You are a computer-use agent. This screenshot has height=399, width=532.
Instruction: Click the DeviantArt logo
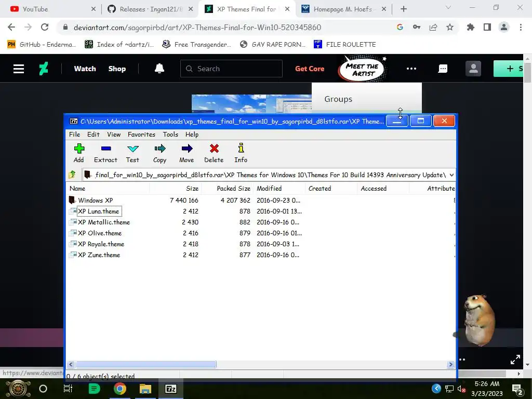(x=44, y=69)
